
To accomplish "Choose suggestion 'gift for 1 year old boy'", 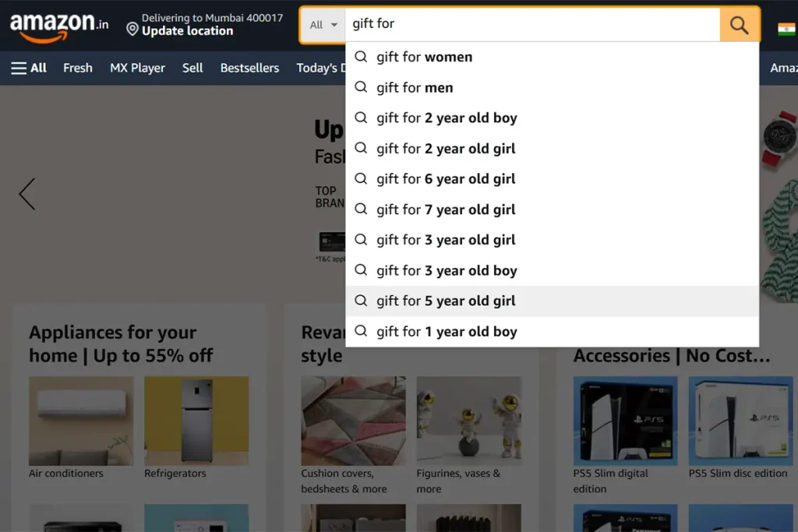I will click(x=553, y=332).
